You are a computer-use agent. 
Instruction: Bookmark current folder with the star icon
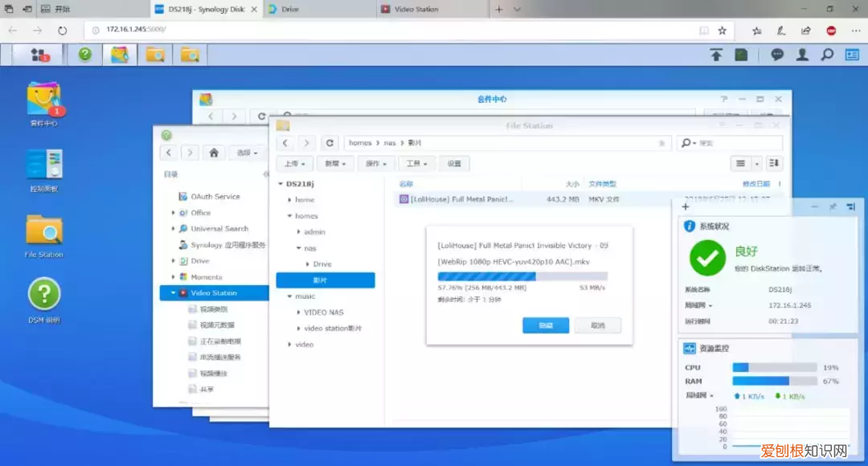tap(661, 143)
